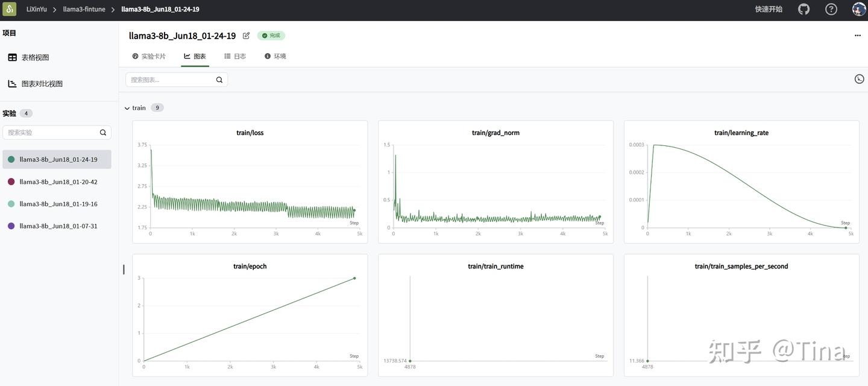Image resolution: width=868 pixels, height=386 pixels.
Task: Go to llama3-fintune breadcrumb
Action: click(x=84, y=9)
